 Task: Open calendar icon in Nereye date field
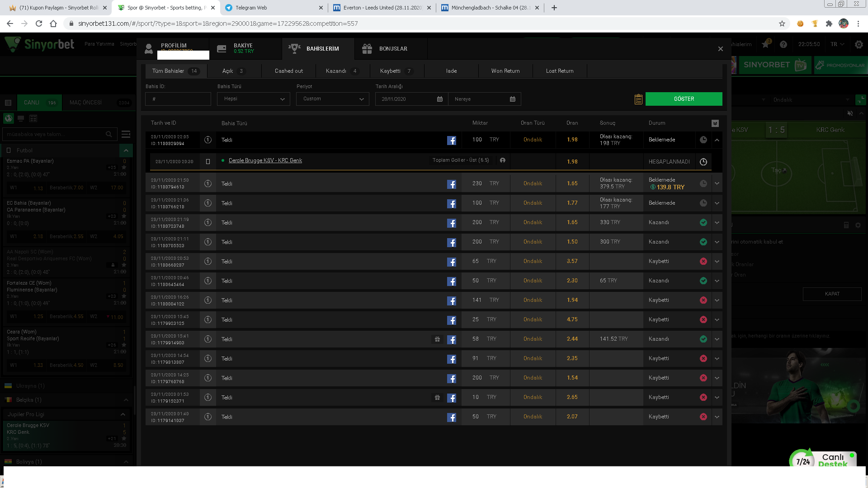coord(513,99)
